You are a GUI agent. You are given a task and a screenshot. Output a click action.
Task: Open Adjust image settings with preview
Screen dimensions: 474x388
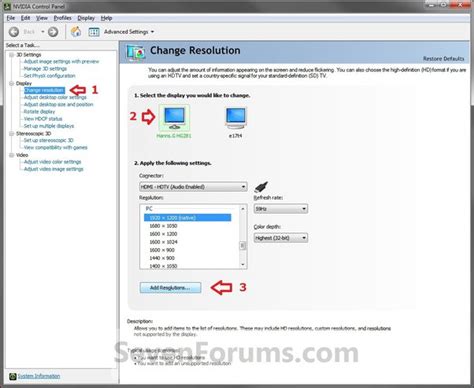(x=61, y=62)
